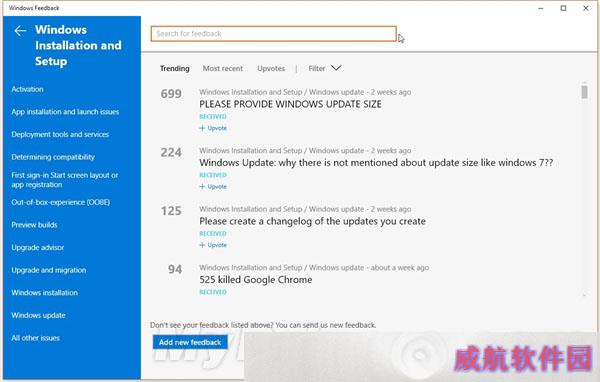The width and height of the screenshot is (600, 382).
Task: Select Upgrade and migration category
Action: (x=49, y=270)
